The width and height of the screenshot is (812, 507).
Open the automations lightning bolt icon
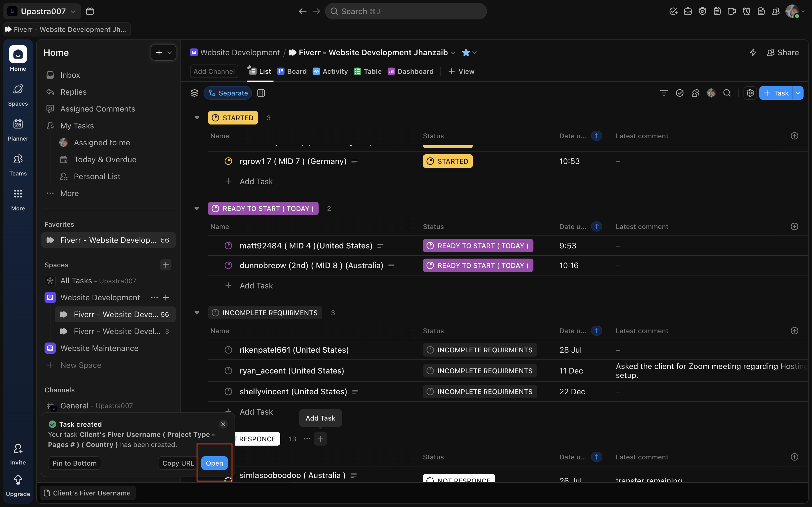point(753,52)
